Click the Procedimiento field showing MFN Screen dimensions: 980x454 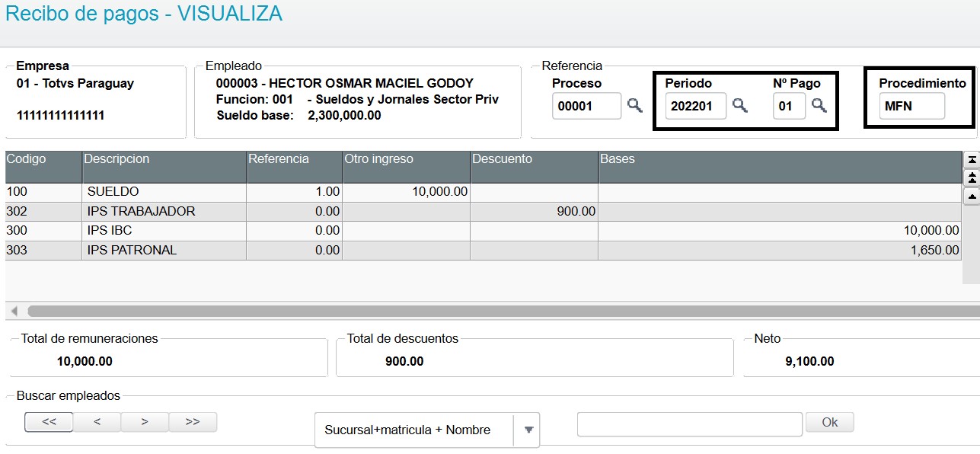tap(912, 106)
